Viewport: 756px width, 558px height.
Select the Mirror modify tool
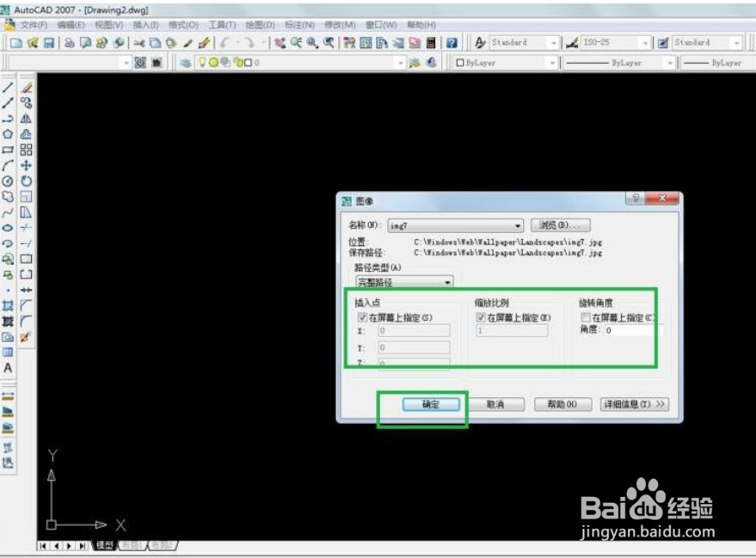26,119
